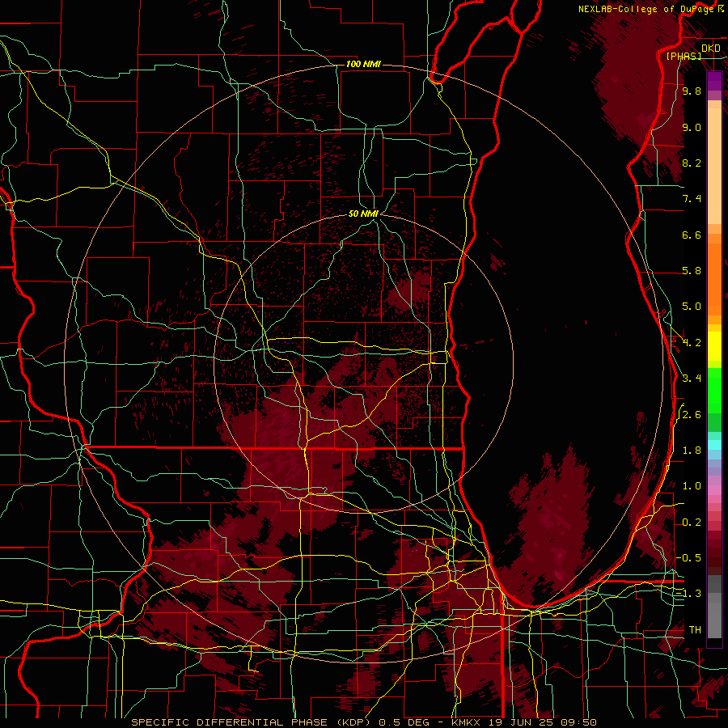Click the yellow segment of the color bar
Image resolution: width=728 pixels, height=728 pixels.
[x=714, y=346]
